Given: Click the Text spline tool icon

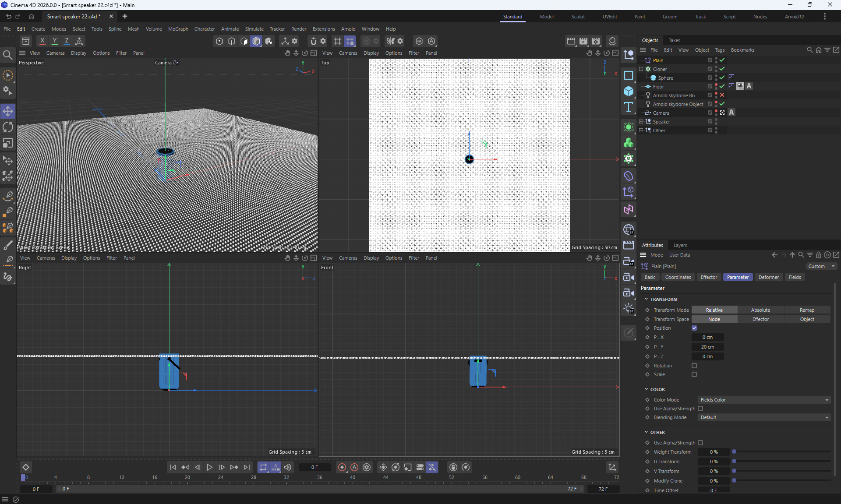Looking at the screenshot, I should coord(629,107).
